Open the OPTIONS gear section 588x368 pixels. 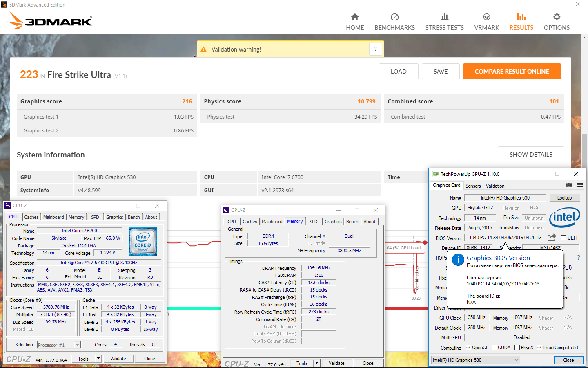tap(557, 22)
